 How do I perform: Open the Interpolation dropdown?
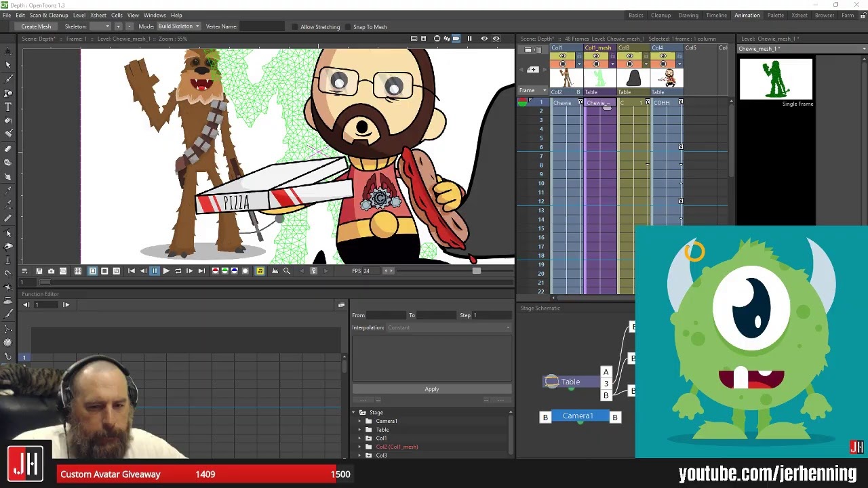tap(448, 328)
